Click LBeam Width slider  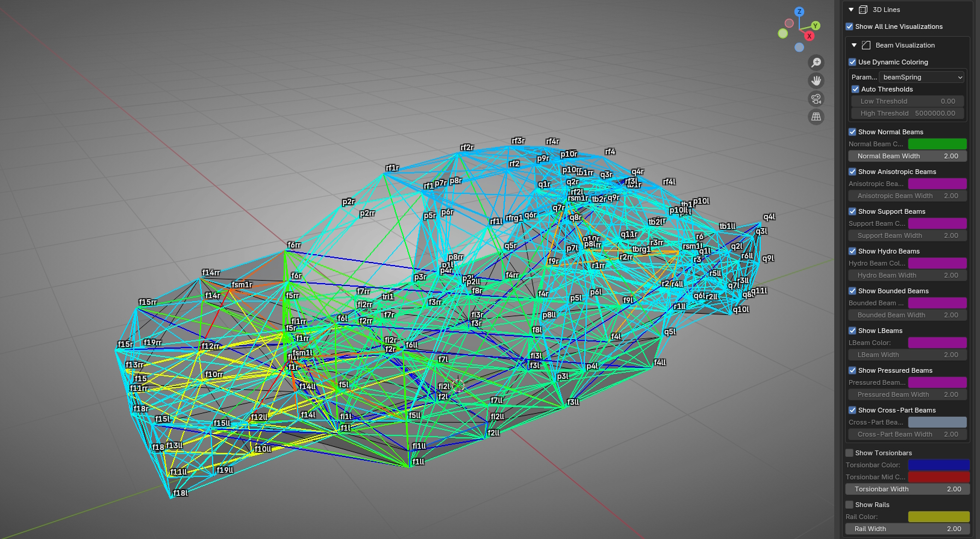click(908, 355)
